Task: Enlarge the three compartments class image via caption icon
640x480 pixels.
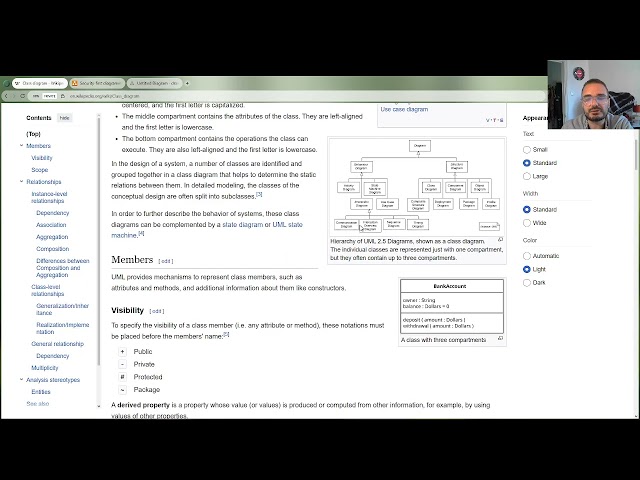Action: pyautogui.click(x=500, y=338)
